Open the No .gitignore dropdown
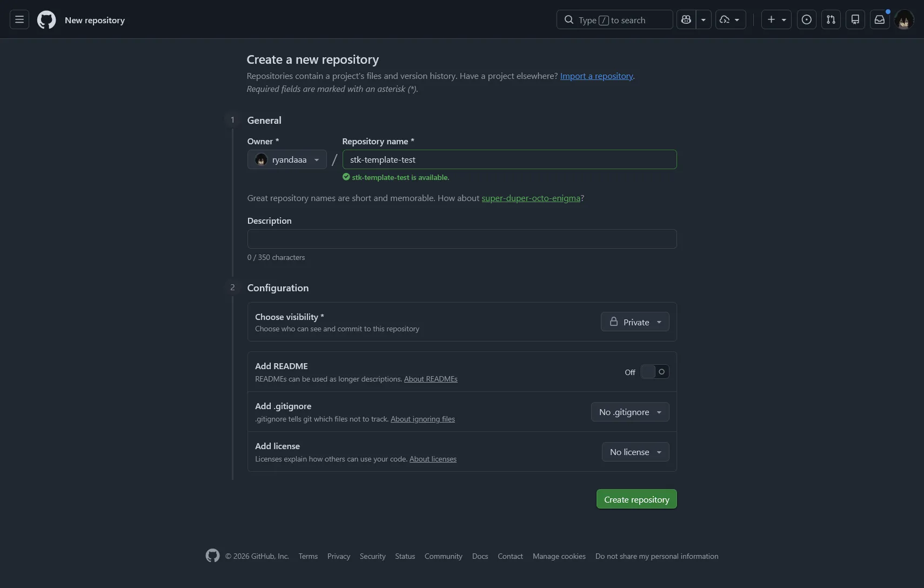Image resolution: width=924 pixels, height=588 pixels. [630, 412]
